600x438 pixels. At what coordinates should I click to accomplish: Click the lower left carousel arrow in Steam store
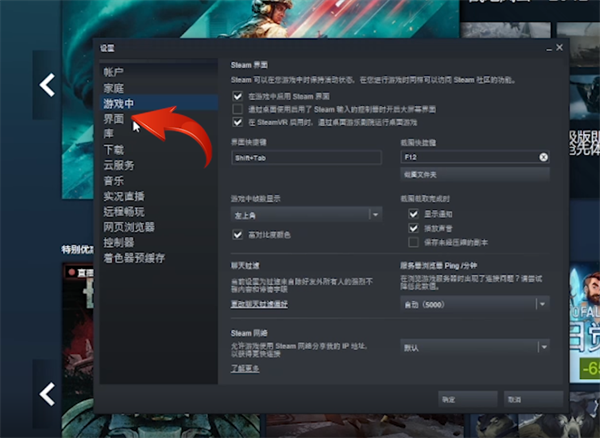[47, 394]
